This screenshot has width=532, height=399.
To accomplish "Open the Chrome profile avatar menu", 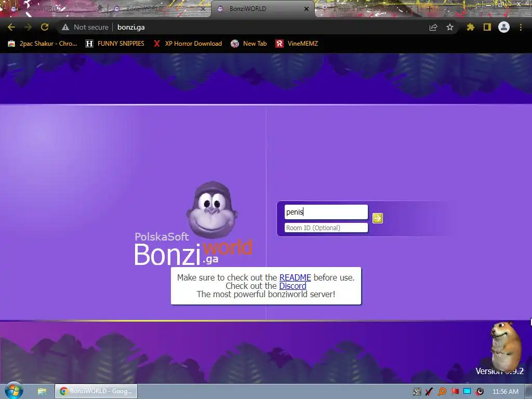I will (x=504, y=27).
